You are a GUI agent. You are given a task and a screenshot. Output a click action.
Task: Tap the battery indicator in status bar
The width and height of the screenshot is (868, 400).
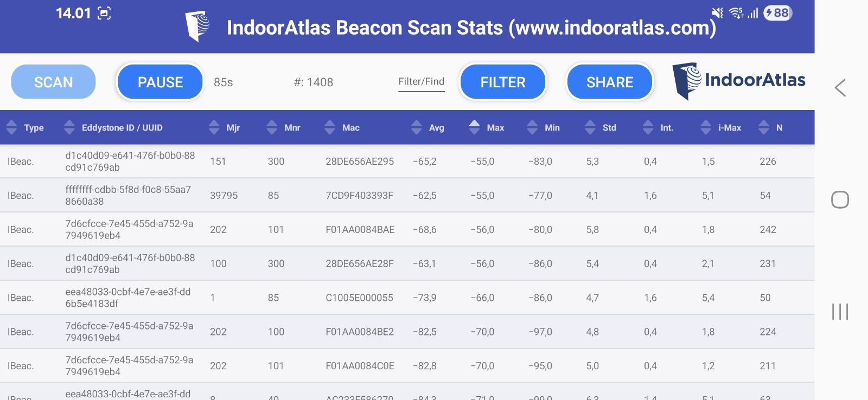(x=777, y=13)
